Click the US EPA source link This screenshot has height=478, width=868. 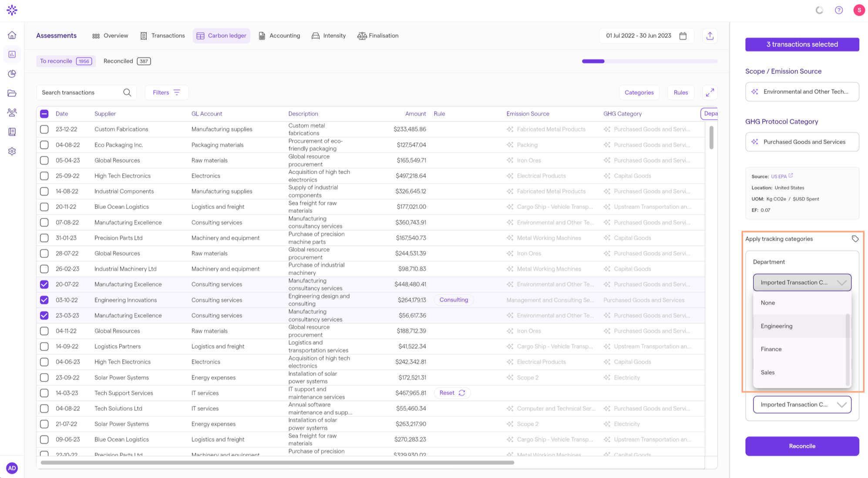[779, 176]
